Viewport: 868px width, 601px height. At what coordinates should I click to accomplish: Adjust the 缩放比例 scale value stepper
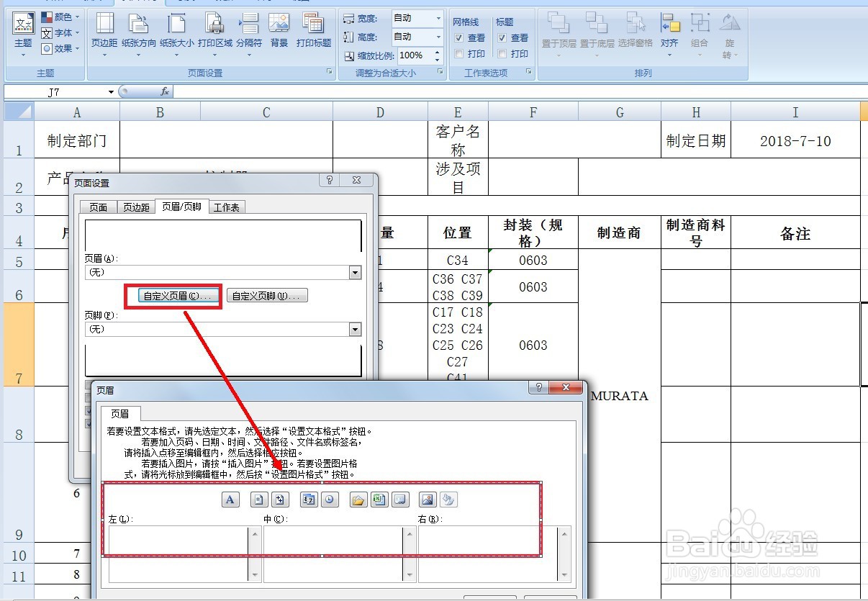coord(437,55)
